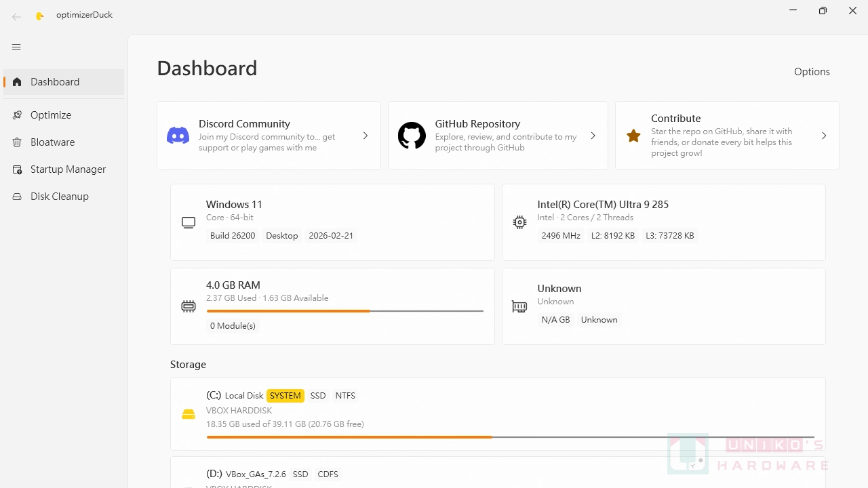Toggle the hamburger navigation menu

(16, 47)
